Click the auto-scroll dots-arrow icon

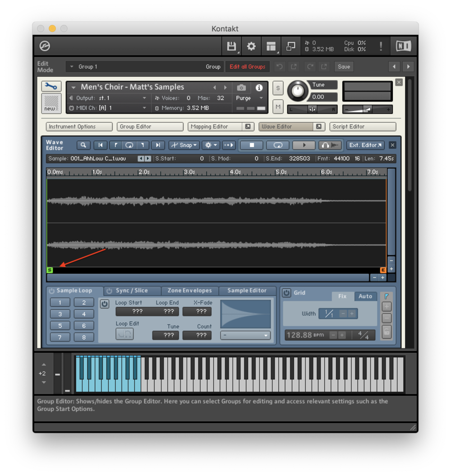coord(229,145)
